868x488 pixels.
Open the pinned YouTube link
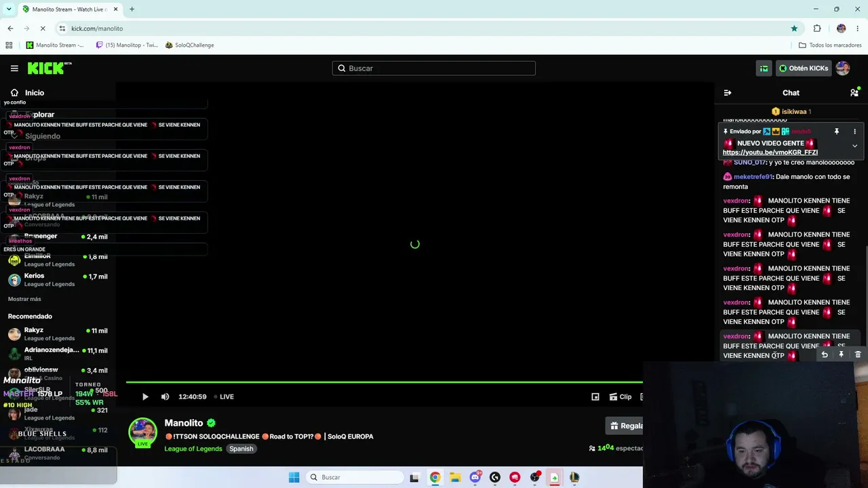pos(770,152)
